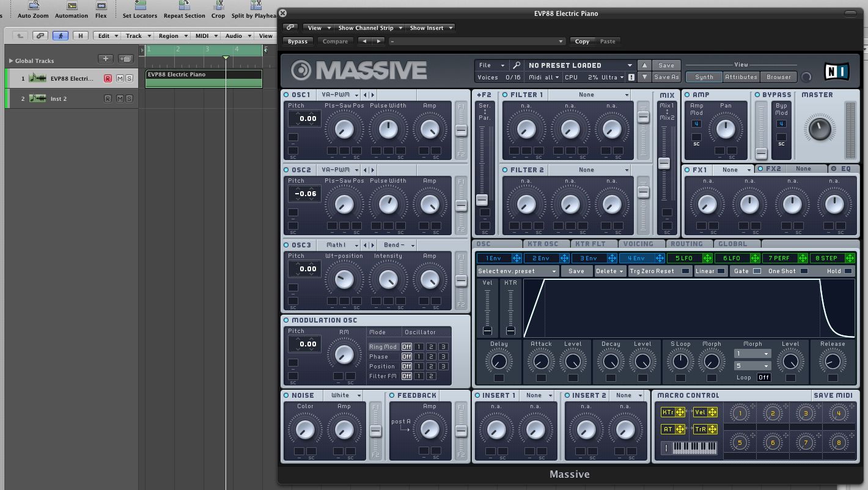Viewport: 868px width, 490px height.
Task: Expand Global Tracks disclosure triangle
Action: click(11, 60)
